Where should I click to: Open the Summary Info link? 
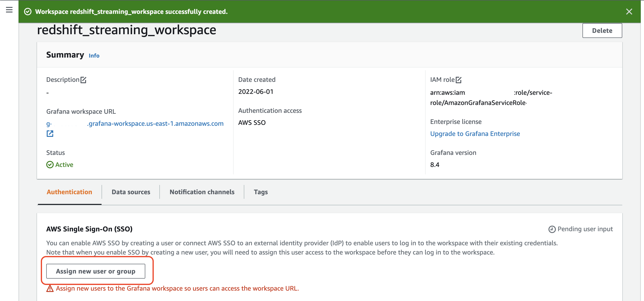click(x=94, y=56)
